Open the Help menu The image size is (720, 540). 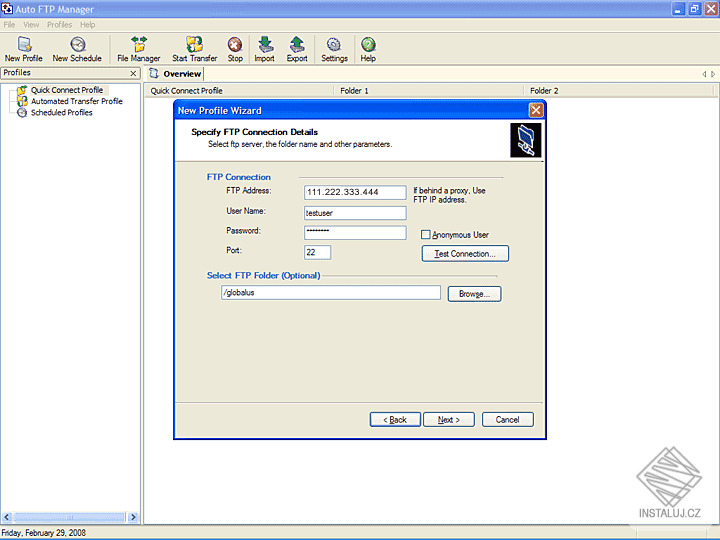(x=88, y=25)
